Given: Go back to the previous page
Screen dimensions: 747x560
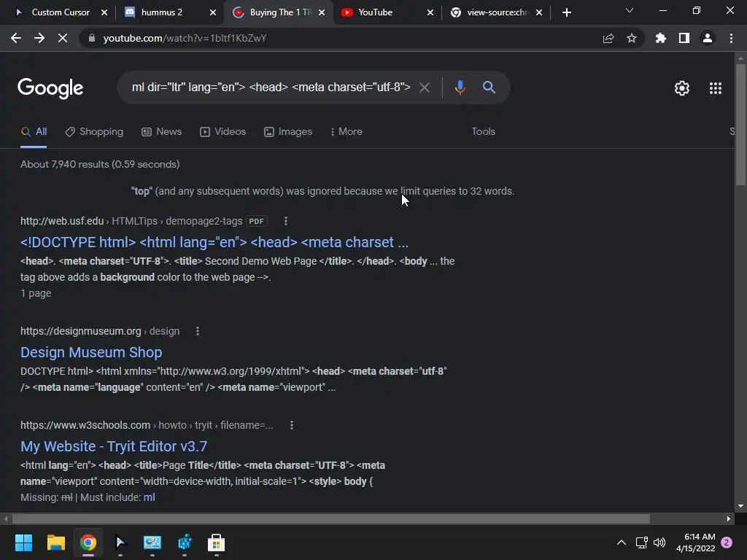Looking at the screenshot, I should click(x=16, y=38).
